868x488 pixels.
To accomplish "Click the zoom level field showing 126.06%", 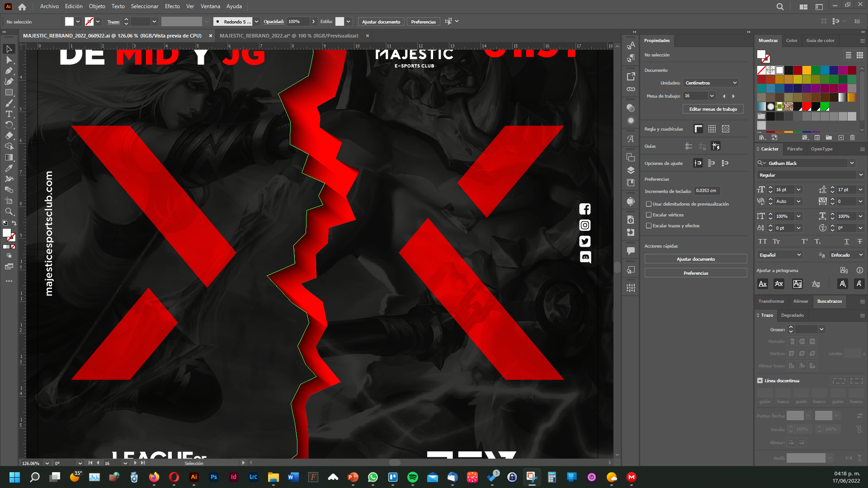I will [32, 463].
